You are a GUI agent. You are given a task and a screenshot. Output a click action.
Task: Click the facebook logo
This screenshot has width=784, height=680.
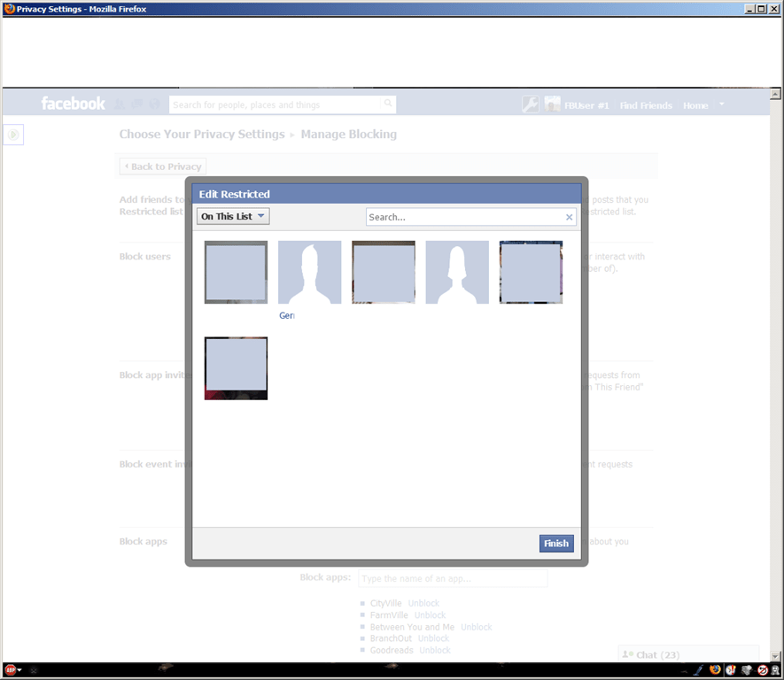click(x=73, y=104)
